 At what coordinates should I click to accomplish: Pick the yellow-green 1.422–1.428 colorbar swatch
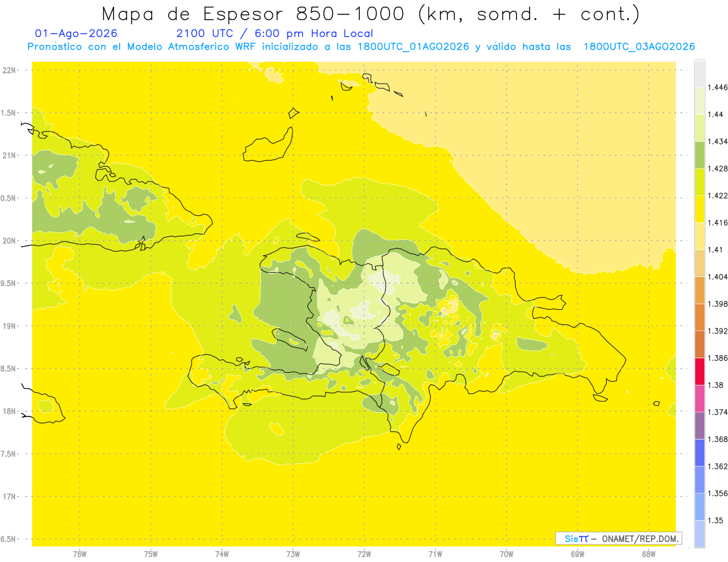[x=699, y=182]
